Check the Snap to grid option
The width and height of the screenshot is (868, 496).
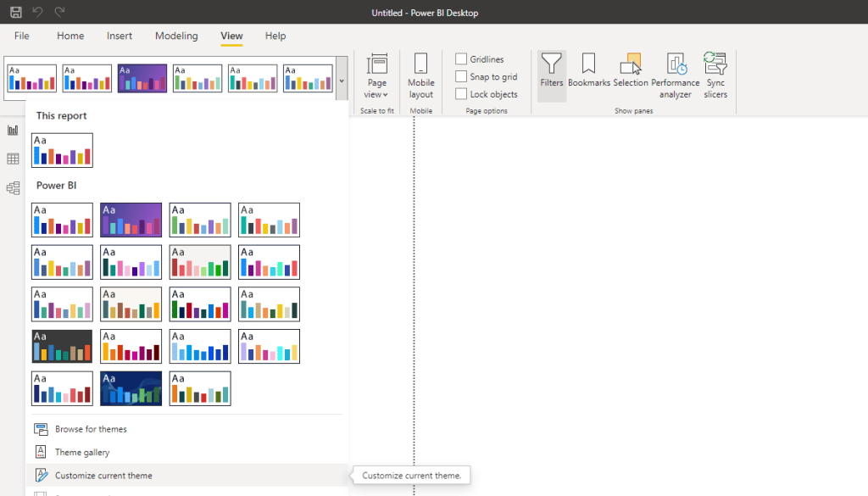click(461, 76)
